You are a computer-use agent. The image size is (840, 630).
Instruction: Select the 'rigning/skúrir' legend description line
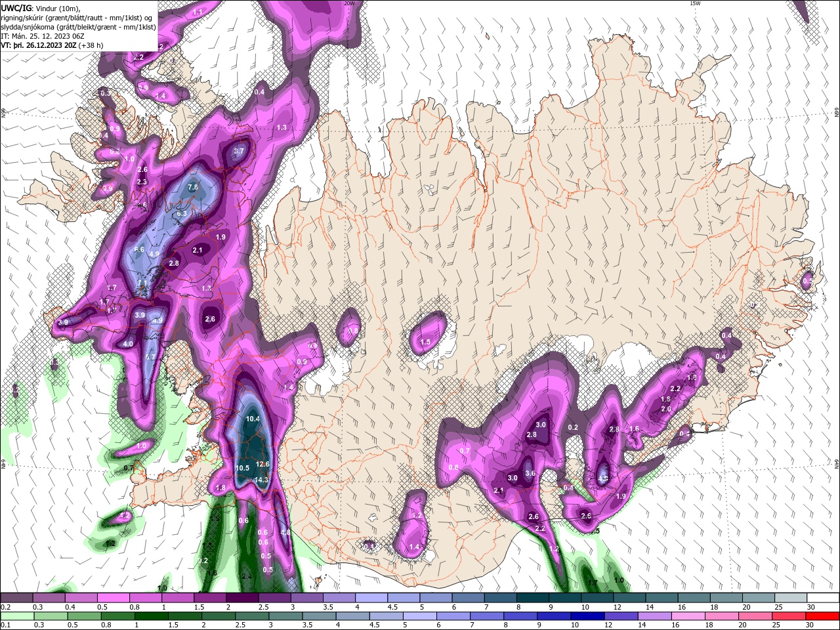coord(77,18)
